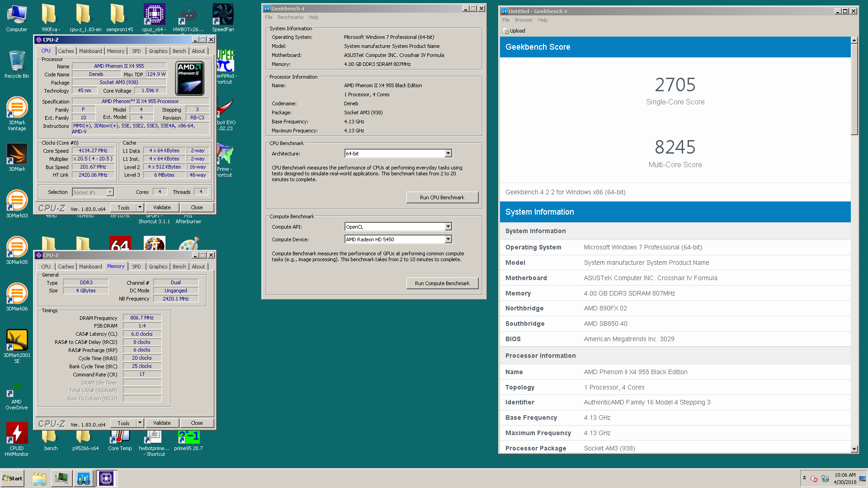Viewport: 868px width, 488px height.
Task: Open the Architecture dropdown in Geekbench
Action: (448, 154)
